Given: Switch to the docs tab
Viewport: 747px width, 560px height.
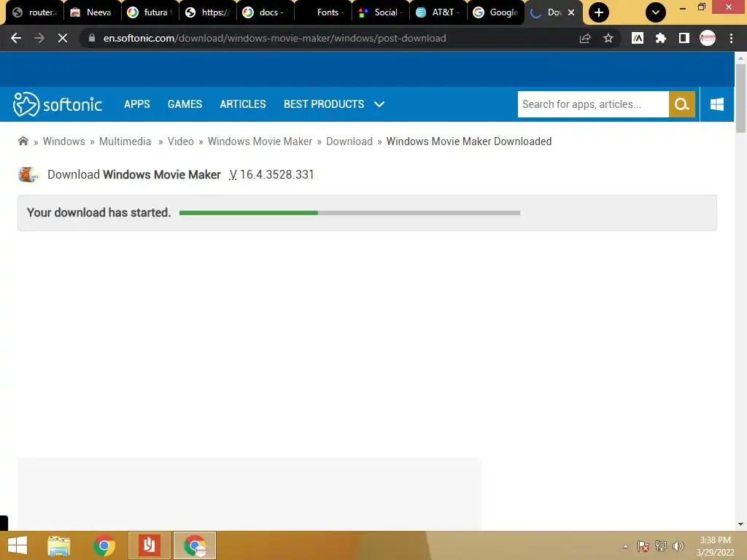Looking at the screenshot, I should [x=265, y=12].
